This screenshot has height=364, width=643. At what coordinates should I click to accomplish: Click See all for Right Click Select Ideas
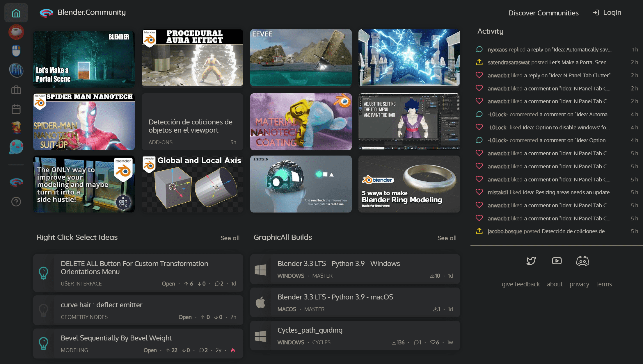[x=230, y=238]
